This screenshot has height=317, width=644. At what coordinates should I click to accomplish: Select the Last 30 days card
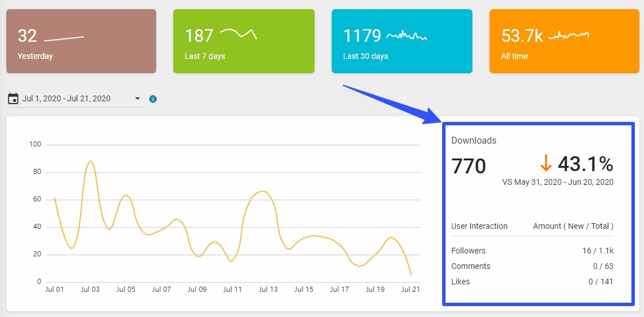[x=401, y=41]
